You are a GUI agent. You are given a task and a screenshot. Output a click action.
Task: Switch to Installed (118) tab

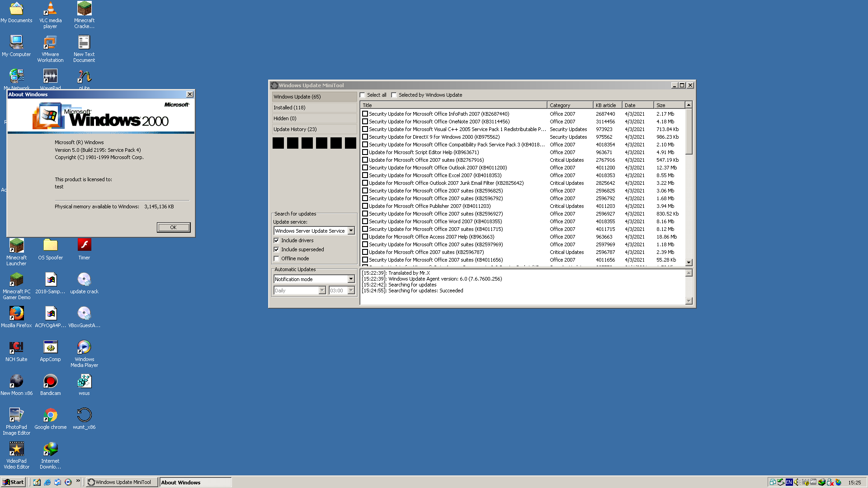click(314, 108)
